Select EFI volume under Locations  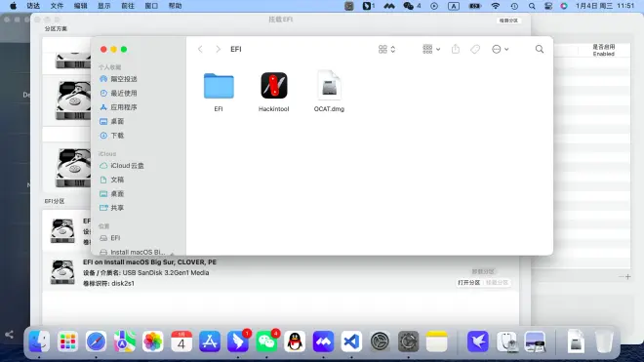click(110, 238)
